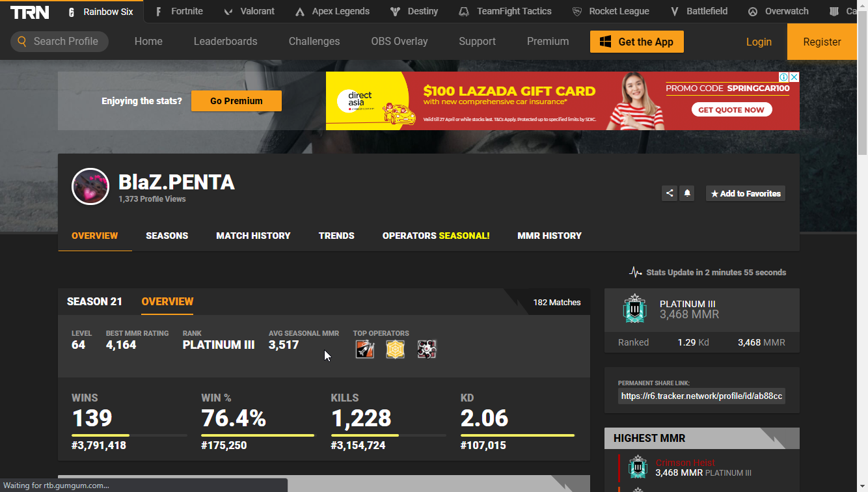Click the BlaZ.PENTA profile avatar
This screenshot has height=492, width=868.
(x=90, y=187)
